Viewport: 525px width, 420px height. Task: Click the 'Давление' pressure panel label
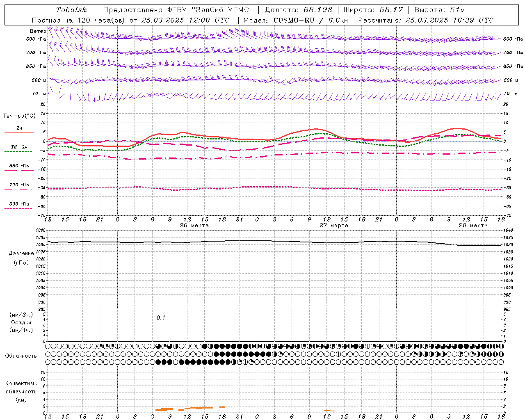(x=21, y=253)
